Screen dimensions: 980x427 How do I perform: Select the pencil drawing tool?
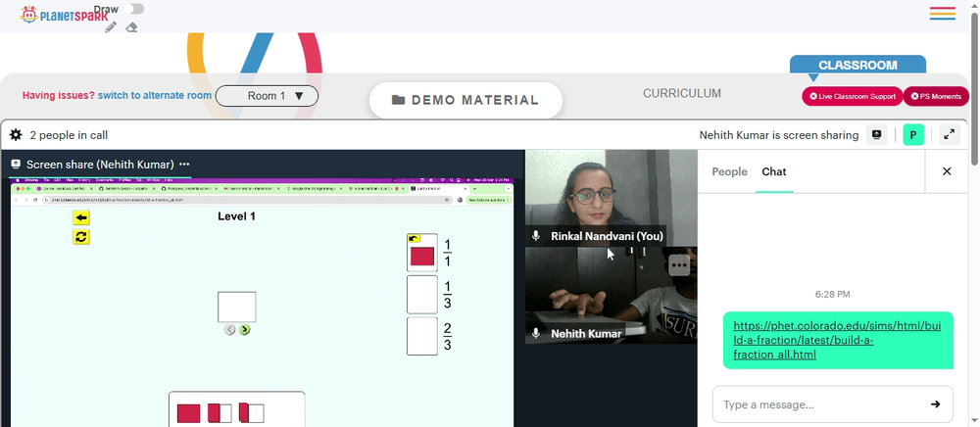pyautogui.click(x=111, y=26)
